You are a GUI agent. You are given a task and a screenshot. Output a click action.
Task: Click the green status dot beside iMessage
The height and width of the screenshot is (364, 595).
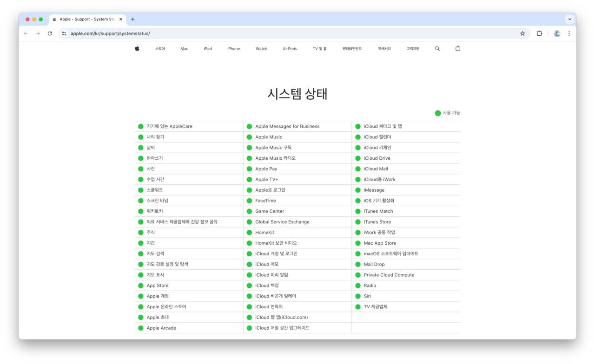[x=358, y=190]
